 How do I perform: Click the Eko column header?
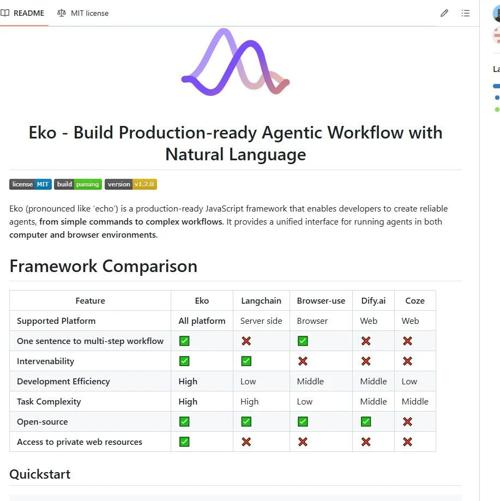coord(202,301)
